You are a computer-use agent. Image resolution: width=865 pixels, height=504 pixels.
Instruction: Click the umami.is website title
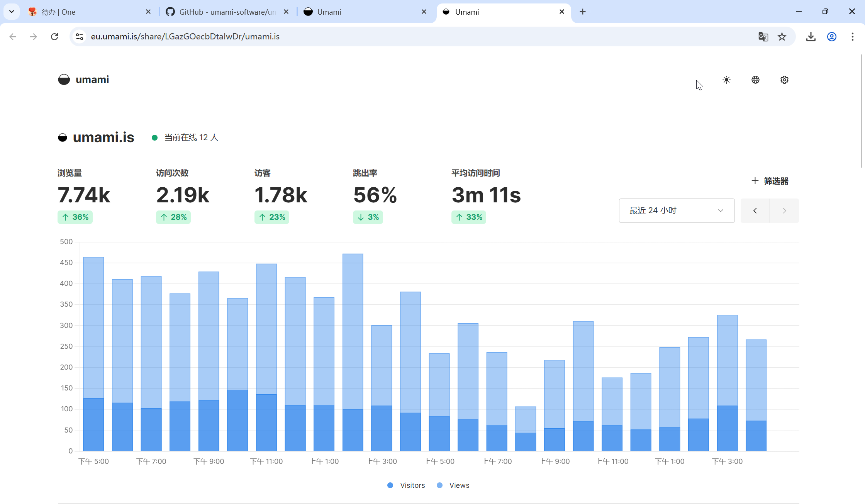pos(103,137)
